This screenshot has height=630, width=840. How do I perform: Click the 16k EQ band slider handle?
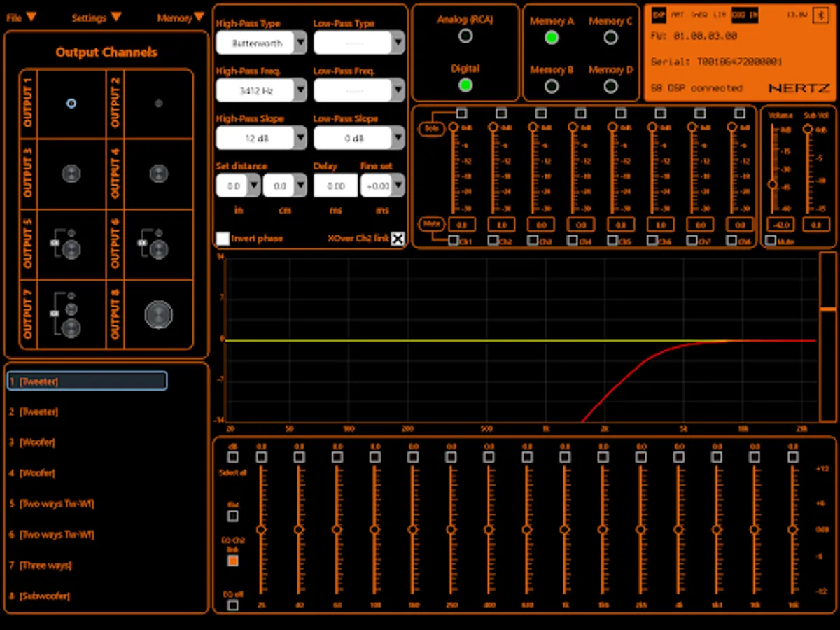coord(792,530)
